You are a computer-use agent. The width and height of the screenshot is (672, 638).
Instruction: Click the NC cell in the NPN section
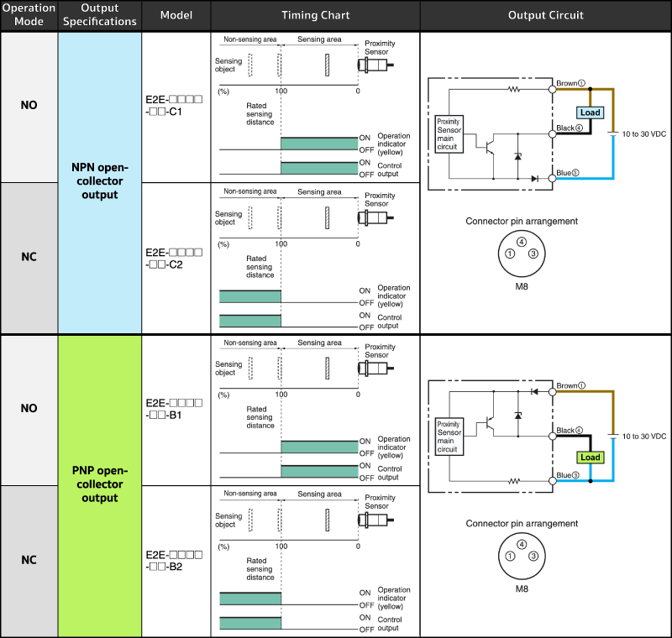[x=29, y=259]
